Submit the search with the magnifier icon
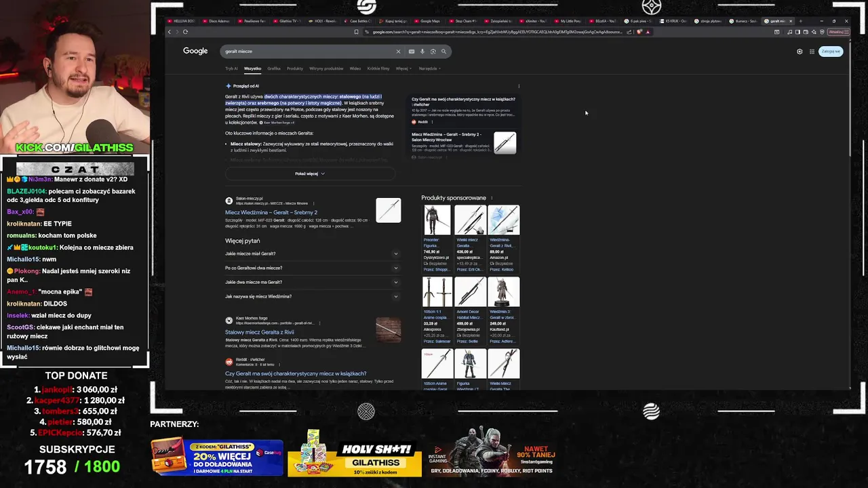The width and height of the screenshot is (868, 488). point(444,52)
